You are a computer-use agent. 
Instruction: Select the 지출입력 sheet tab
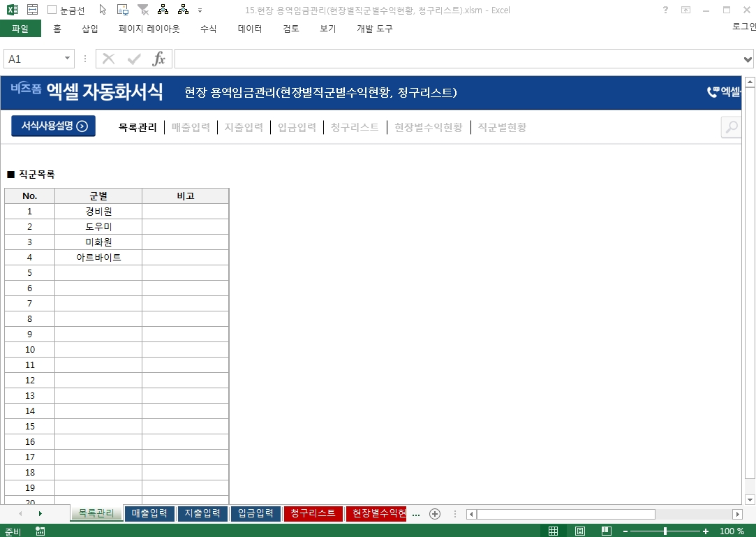coord(202,513)
